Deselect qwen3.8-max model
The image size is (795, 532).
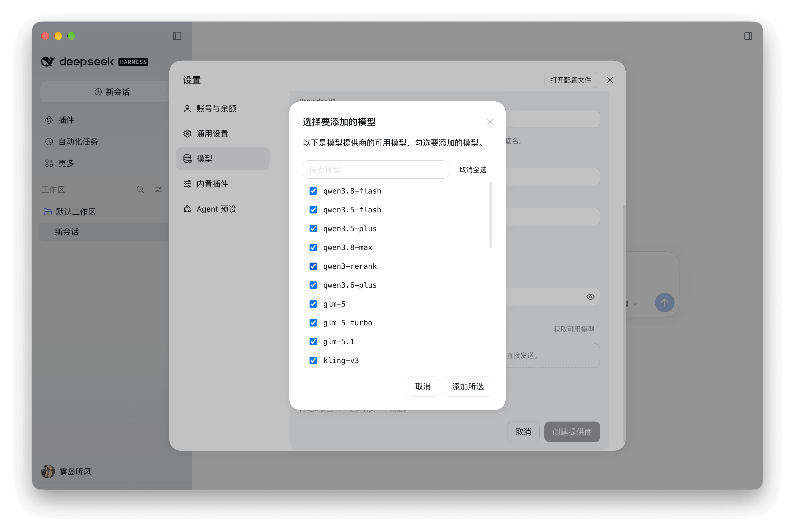point(313,247)
